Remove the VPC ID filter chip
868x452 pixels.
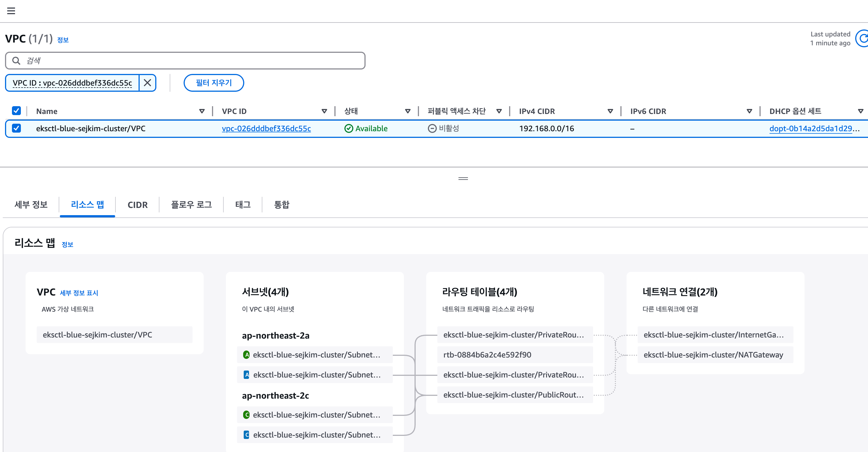coord(147,83)
